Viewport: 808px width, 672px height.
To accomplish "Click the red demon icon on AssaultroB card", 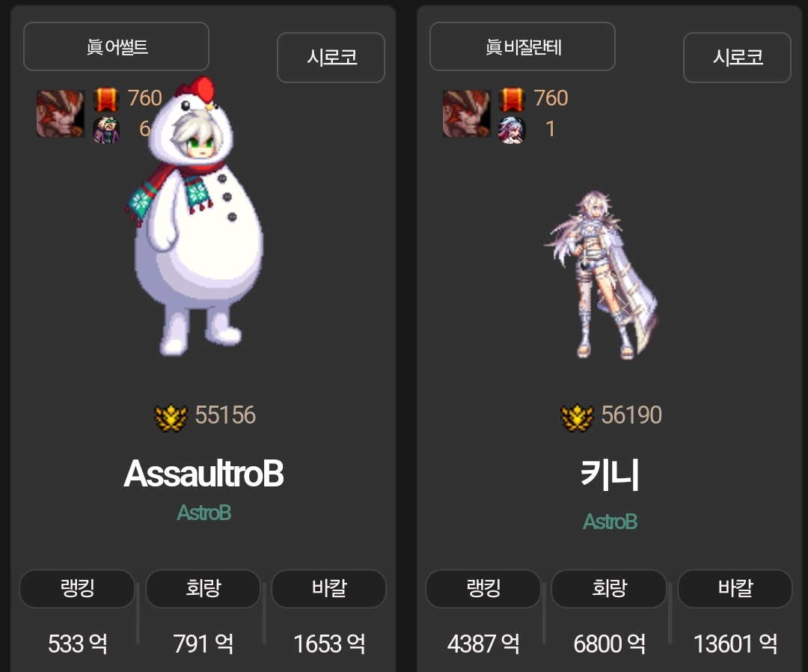I will click(61, 114).
